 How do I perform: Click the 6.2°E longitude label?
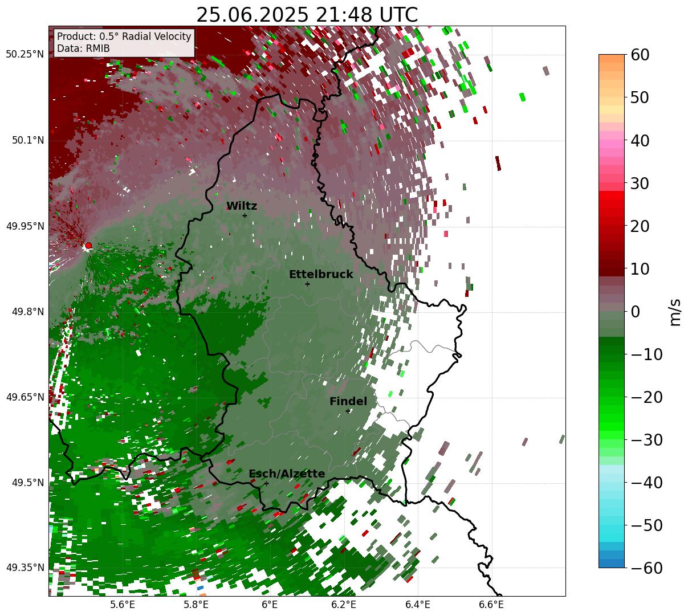(344, 605)
